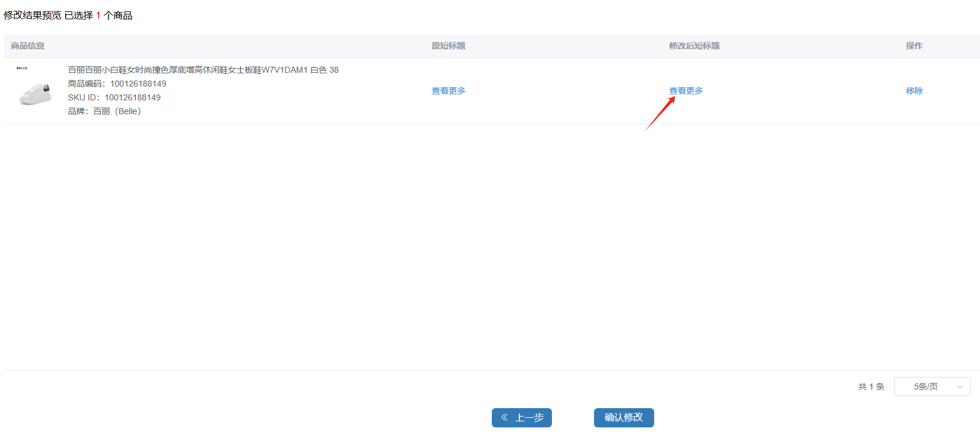
Task: Click the 原短标题 column header
Action: pos(448,46)
